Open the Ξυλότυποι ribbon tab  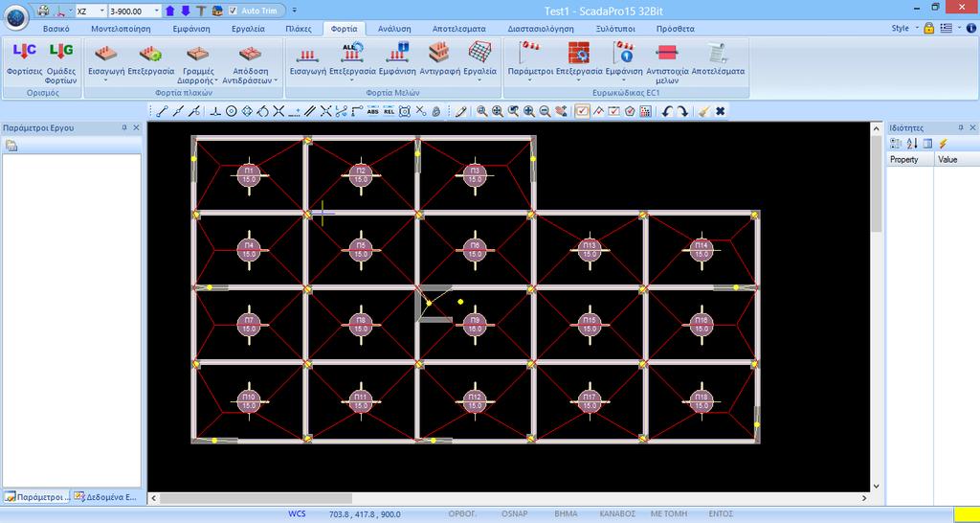click(615, 29)
